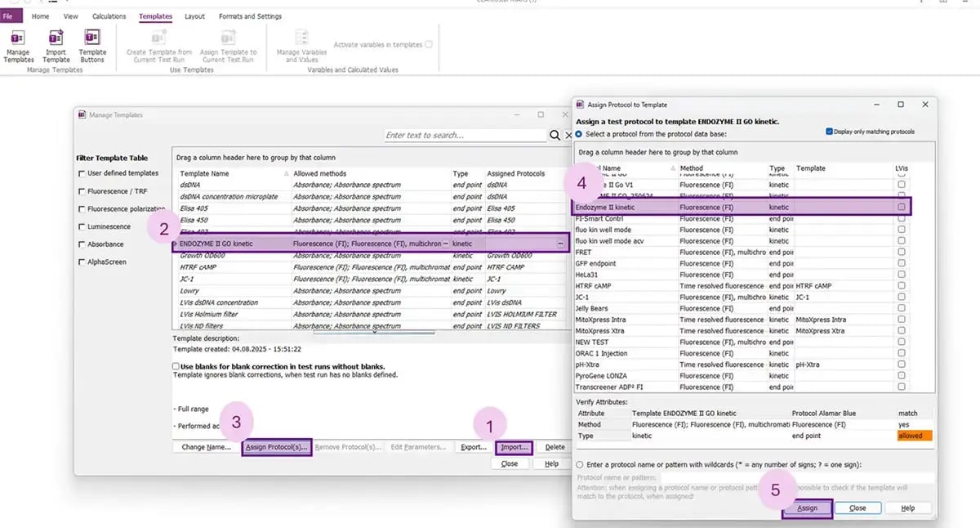
Task: Switch to the Calculations tab
Action: tap(109, 16)
